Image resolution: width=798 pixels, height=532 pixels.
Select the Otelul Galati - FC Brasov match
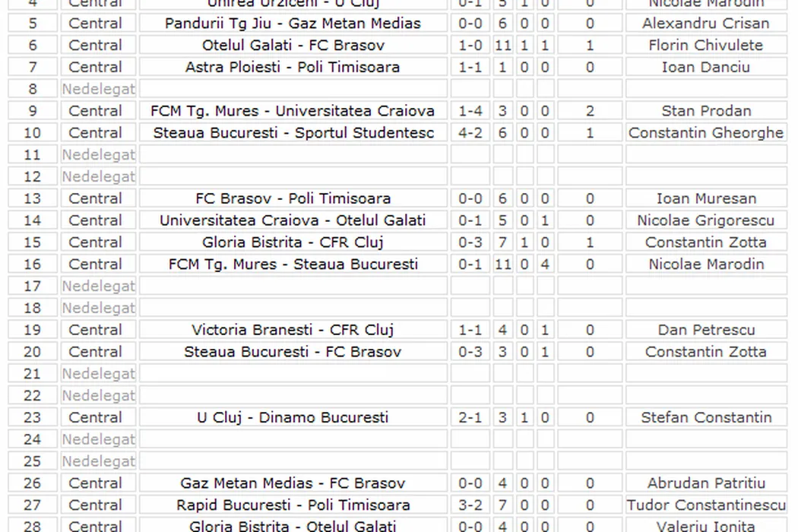[x=293, y=46]
